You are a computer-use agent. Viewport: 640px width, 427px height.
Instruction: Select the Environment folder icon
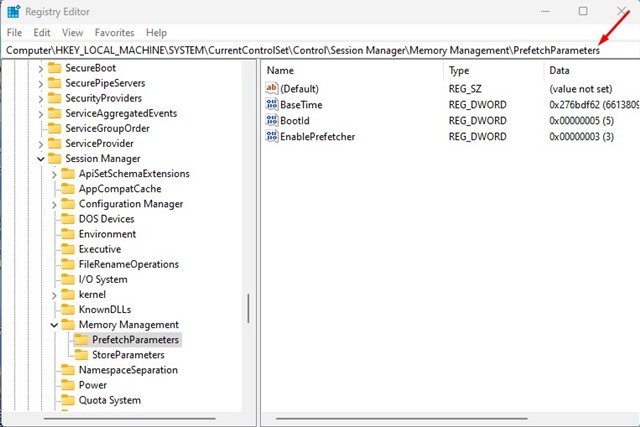(68, 234)
